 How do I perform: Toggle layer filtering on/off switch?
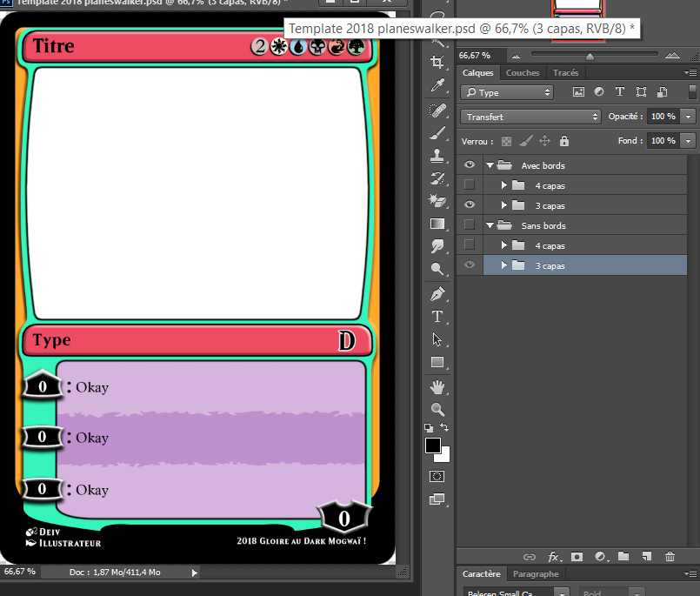pos(692,92)
